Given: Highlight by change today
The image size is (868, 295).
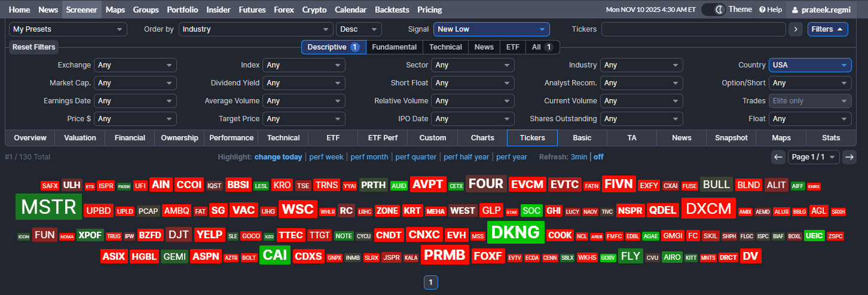Looking at the screenshot, I should coord(279,157).
